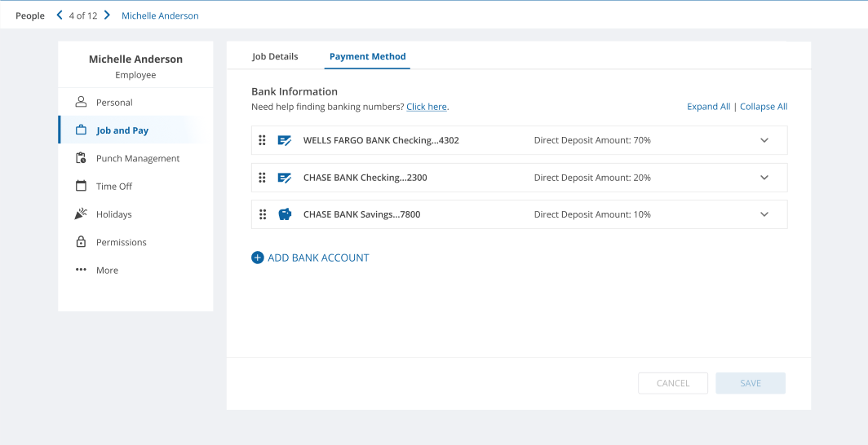Expand the Chase Bank Checking...2300 row
The height and width of the screenshot is (445, 868).
point(764,178)
